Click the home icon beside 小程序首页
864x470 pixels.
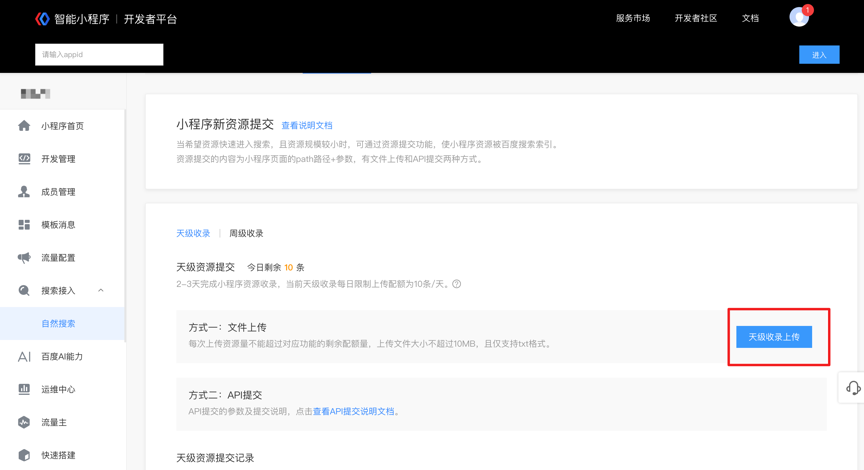pos(24,126)
